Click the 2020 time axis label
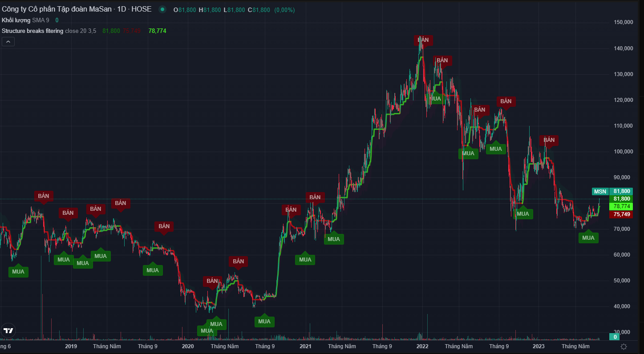The height and width of the screenshot is (354, 644). [188, 346]
